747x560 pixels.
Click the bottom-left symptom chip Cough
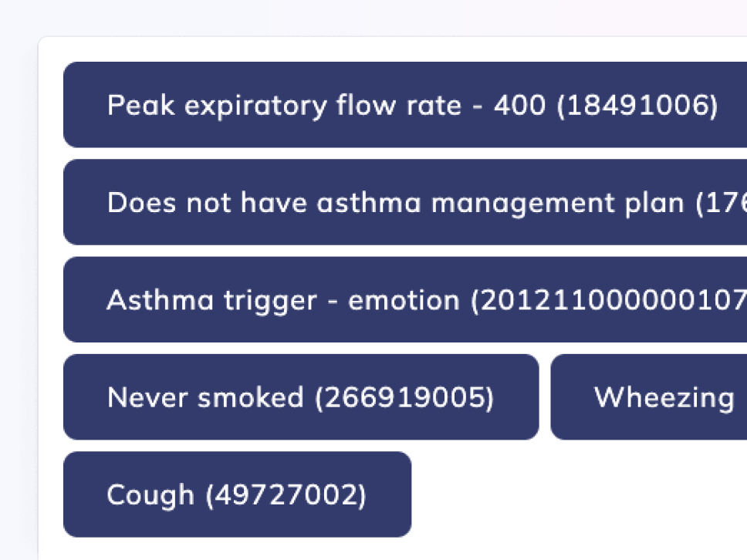click(x=236, y=494)
